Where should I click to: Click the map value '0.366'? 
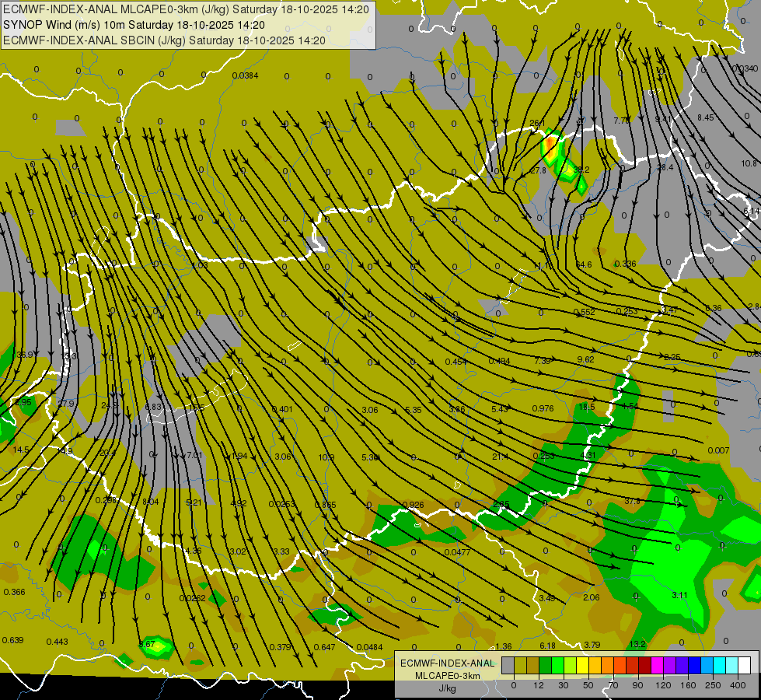[14, 592]
